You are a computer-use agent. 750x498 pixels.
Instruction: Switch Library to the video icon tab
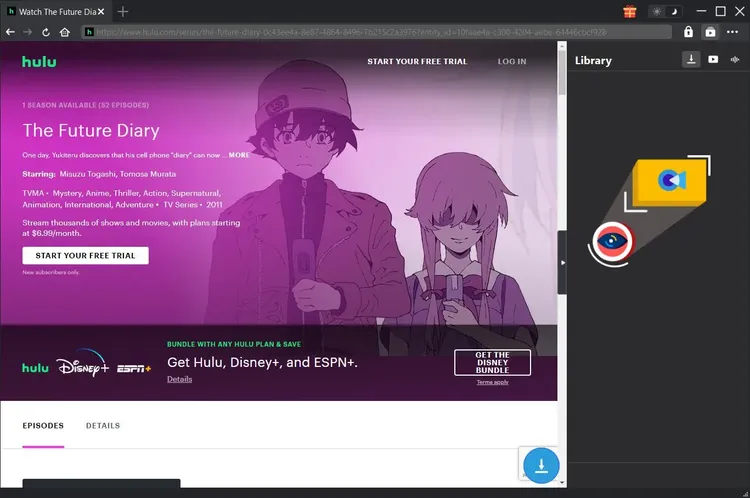(713, 60)
